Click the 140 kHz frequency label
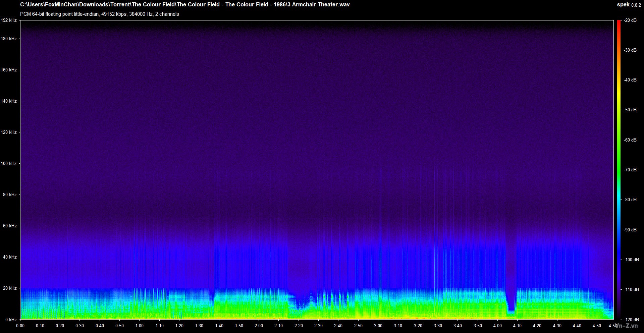Image resolution: width=644 pixels, height=333 pixels. coord(9,101)
